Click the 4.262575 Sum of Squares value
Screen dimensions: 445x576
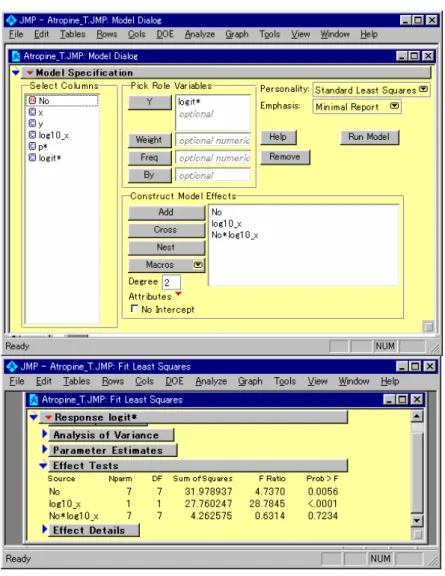(x=211, y=515)
